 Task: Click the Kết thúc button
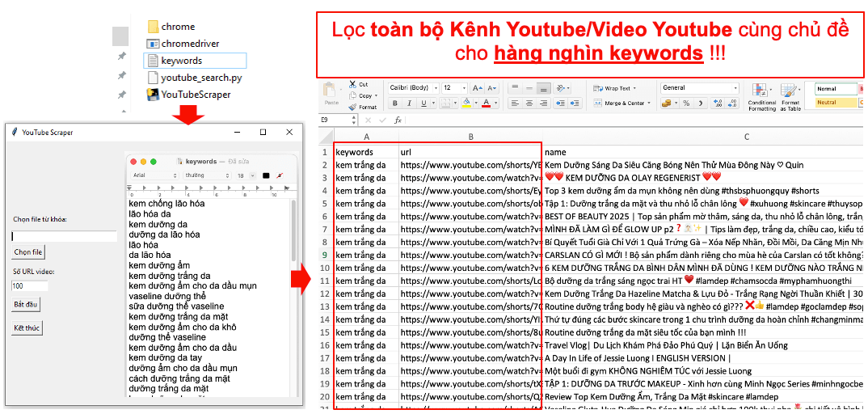pyautogui.click(x=27, y=327)
